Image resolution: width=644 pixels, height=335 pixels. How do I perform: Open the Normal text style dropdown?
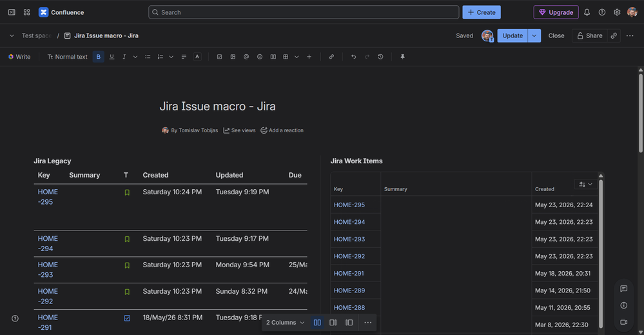pyautogui.click(x=67, y=57)
